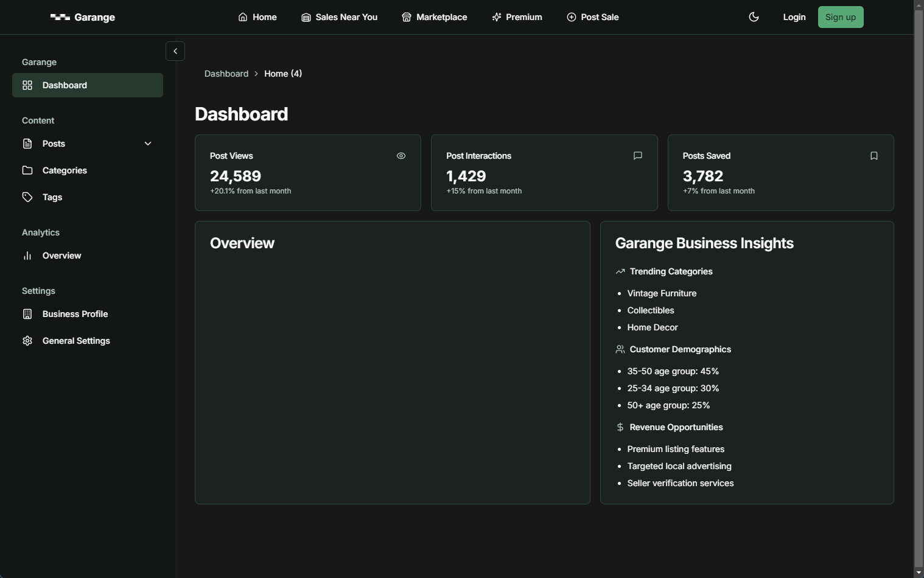Viewport: 924px width, 578px height.
Task: Click the eye icon on Post Views card
Action: point(401,156)
